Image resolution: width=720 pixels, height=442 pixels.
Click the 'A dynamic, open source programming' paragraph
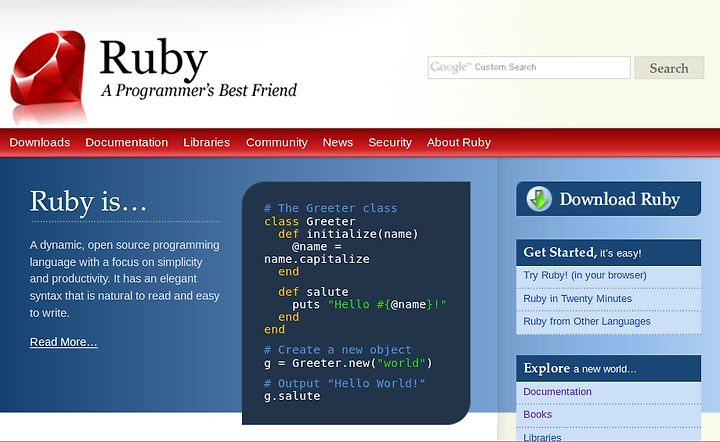coord(124,279)
